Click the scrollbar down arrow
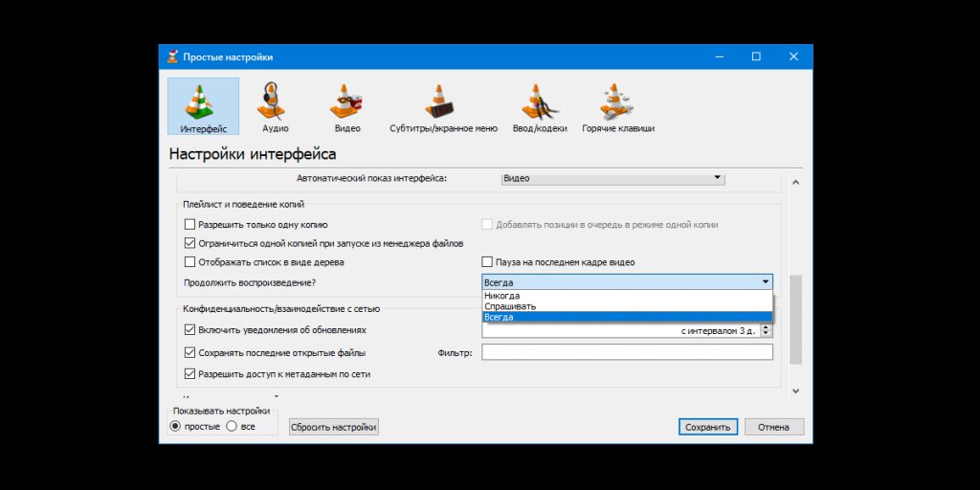The image size is (980, 490). (x=795, y=390)
